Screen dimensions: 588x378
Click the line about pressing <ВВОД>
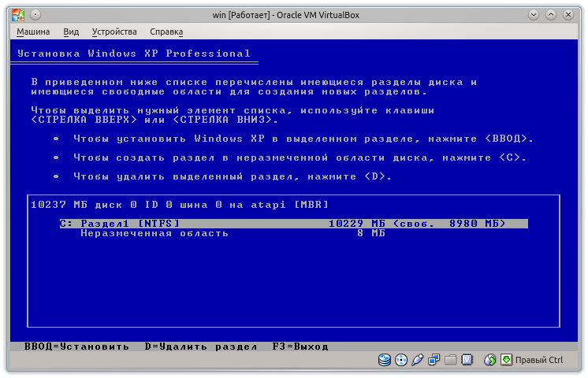click(303, 139)
